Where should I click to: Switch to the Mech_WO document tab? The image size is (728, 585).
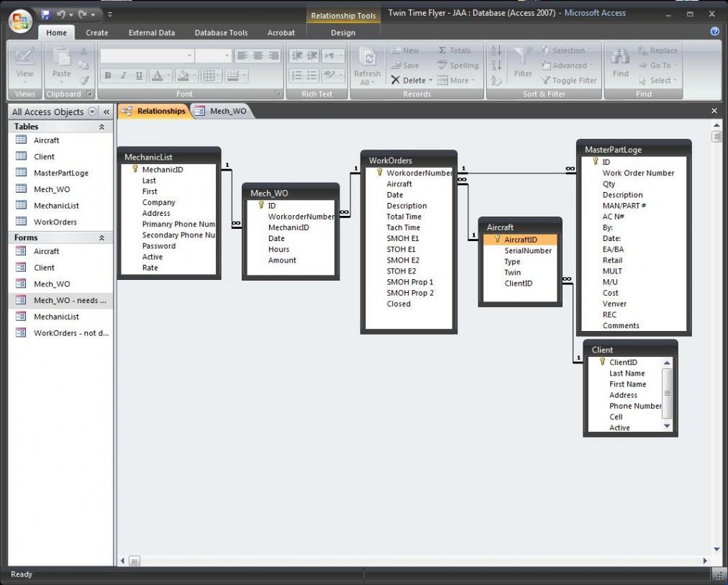pos(222,111)
